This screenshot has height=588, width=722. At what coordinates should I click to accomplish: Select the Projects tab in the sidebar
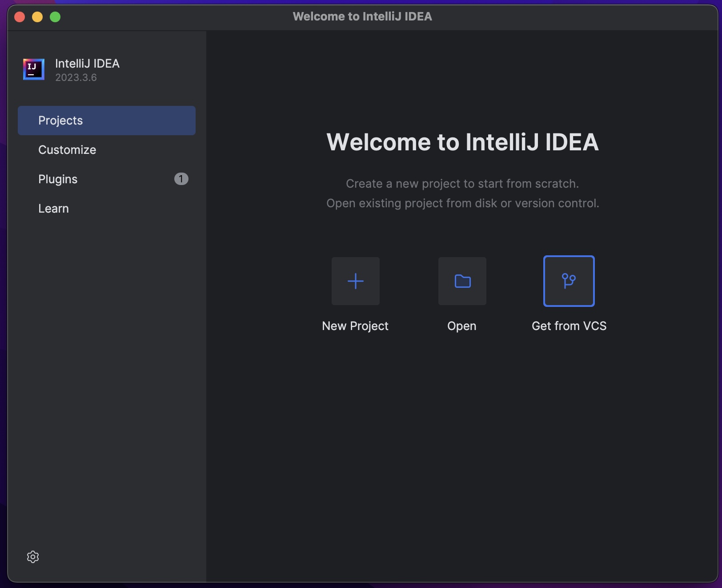point(107,121)
